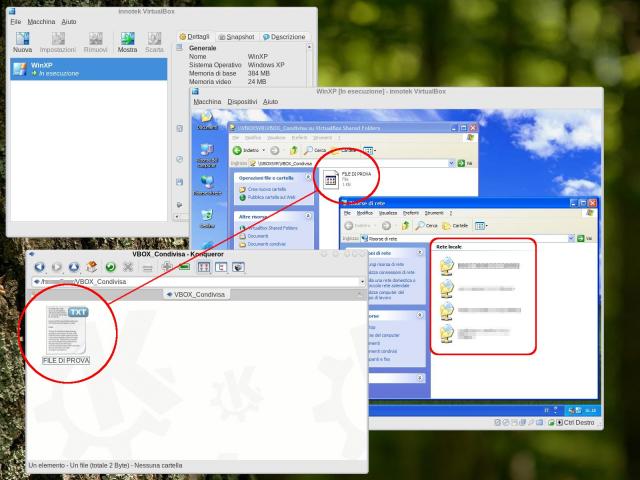Click Ctrl Destro host key indicator
Screen dimensions: 640x480
coord(576,422)
